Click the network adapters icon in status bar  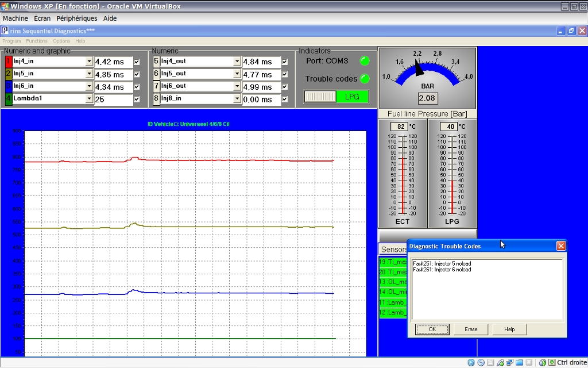click(x=509, y=362)
